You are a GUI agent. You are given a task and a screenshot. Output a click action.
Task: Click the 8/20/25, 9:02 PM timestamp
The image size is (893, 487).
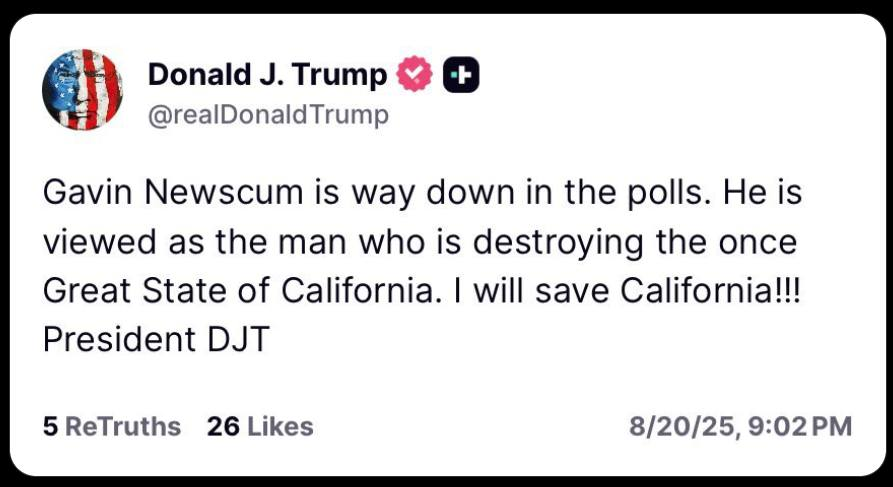click(740, 427)
